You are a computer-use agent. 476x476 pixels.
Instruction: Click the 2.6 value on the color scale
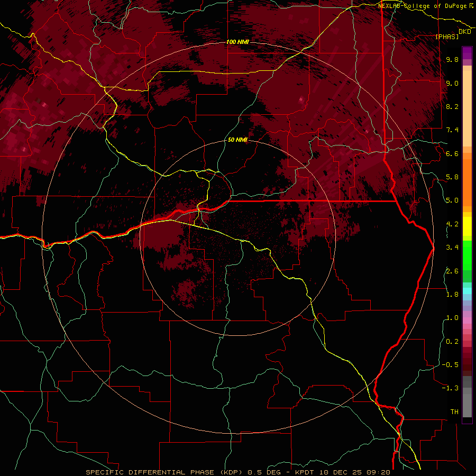[452, 271]
